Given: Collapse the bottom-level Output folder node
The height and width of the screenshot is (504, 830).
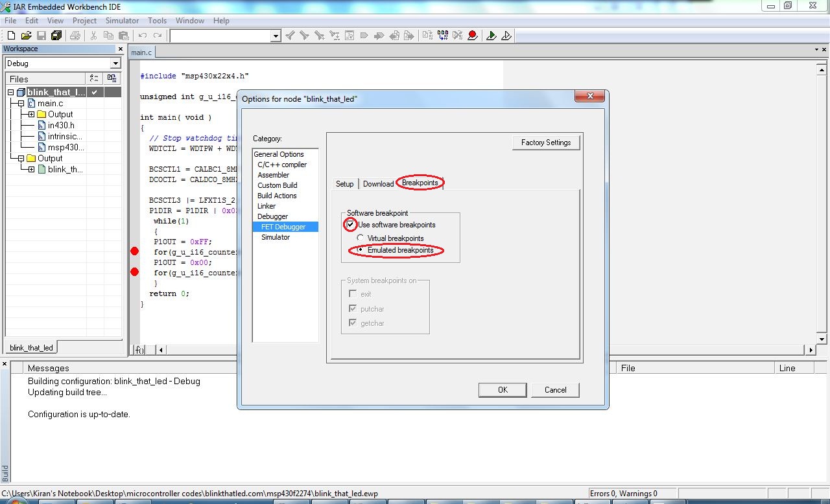Looking at the screenshot, I should 21,158.
